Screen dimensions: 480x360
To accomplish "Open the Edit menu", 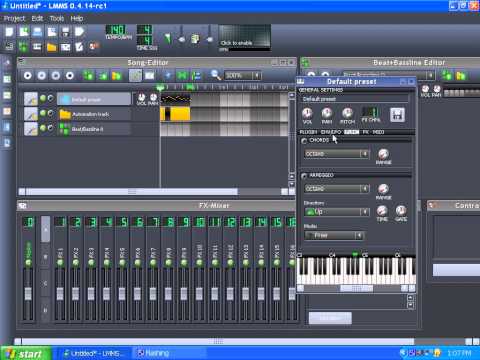I will [37, 18].
